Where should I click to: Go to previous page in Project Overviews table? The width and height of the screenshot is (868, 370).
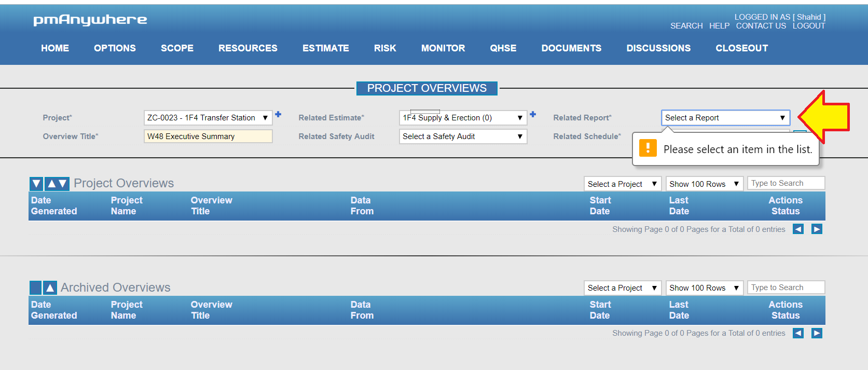(x=798, y=229)
